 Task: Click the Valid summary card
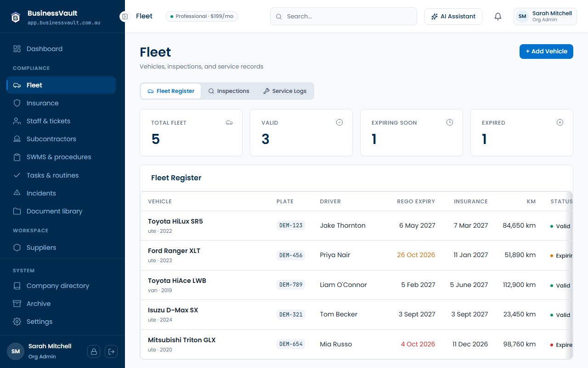point(301,132)
